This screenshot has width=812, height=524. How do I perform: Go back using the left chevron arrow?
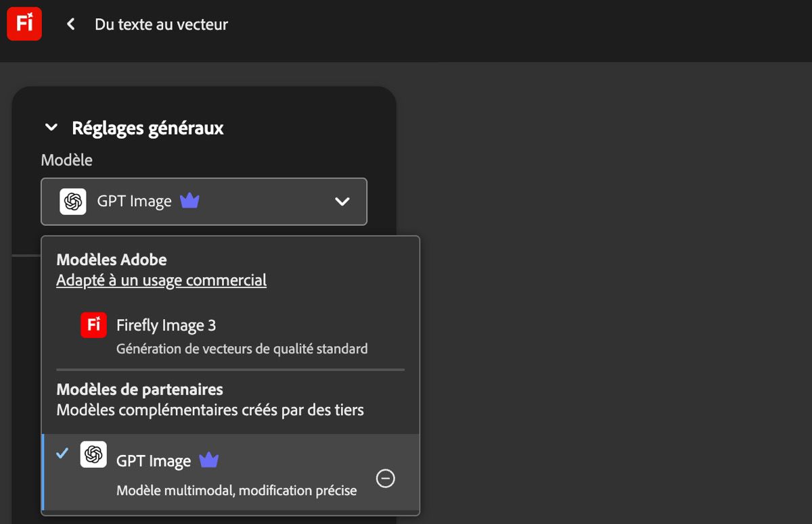coord(70,24)
